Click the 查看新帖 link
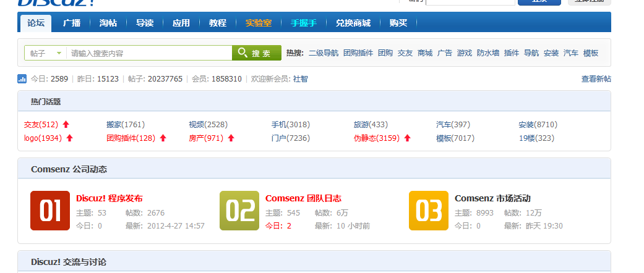 pos(596,79)
